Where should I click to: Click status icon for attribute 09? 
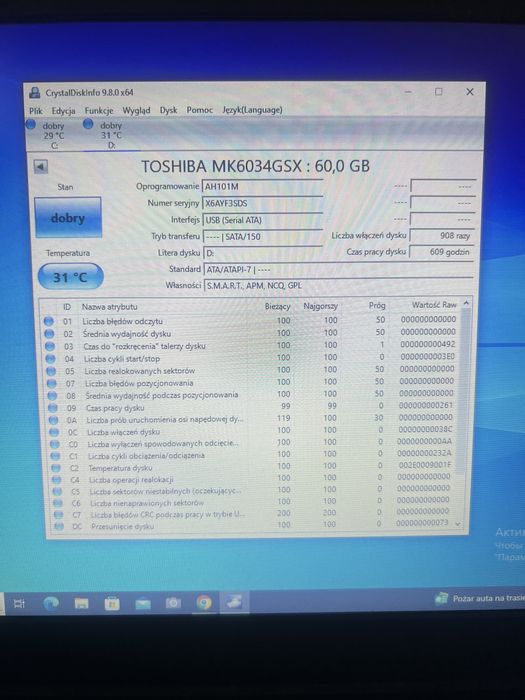click(x=53, y=408)
